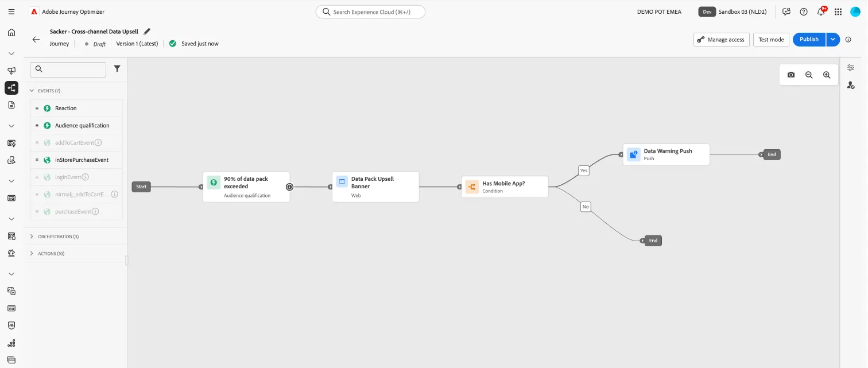The image size is (868, 368).
Task: Select the "Has Mobile App?" condition node
Action: 505,187
